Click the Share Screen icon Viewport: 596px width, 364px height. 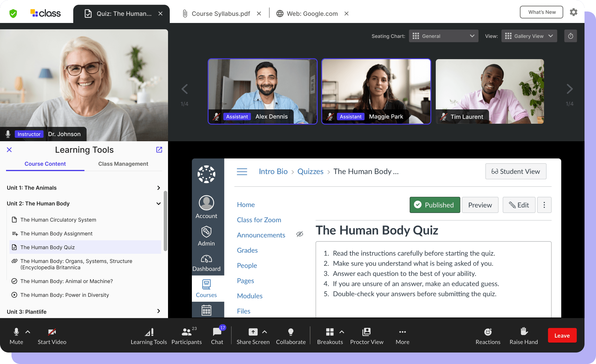[253, 332]
